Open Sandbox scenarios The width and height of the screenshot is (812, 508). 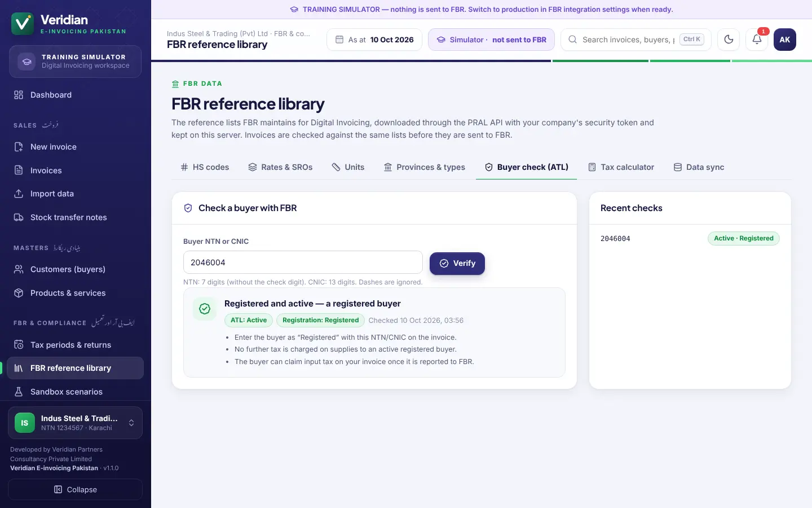[x=76, y=392]
